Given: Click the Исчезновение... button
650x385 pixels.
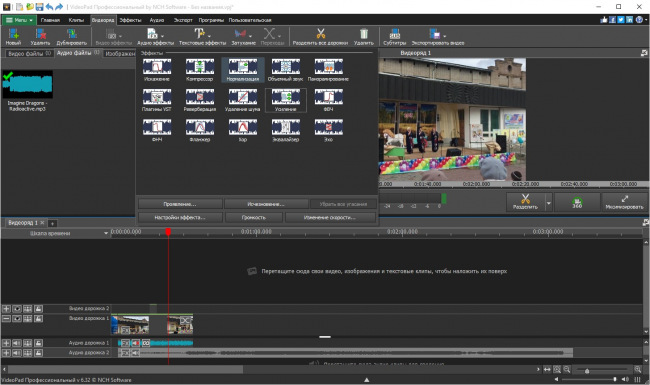Looking at the screenshot, I should point(266,204).
